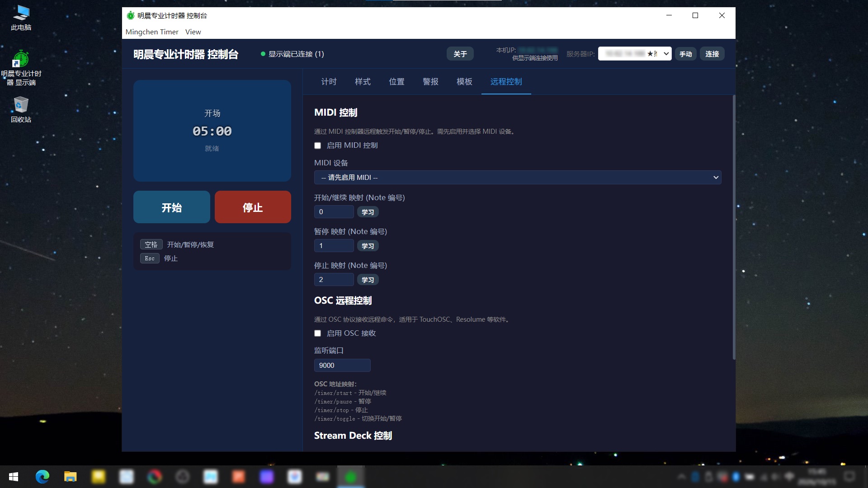Click the active green timer app taskbar icon

(x=350, y=477)
